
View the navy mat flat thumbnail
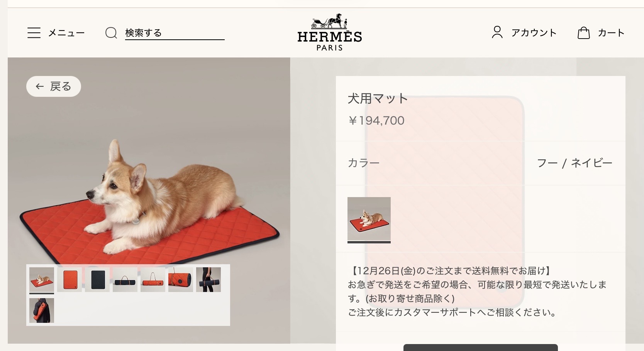coord(97,280)
